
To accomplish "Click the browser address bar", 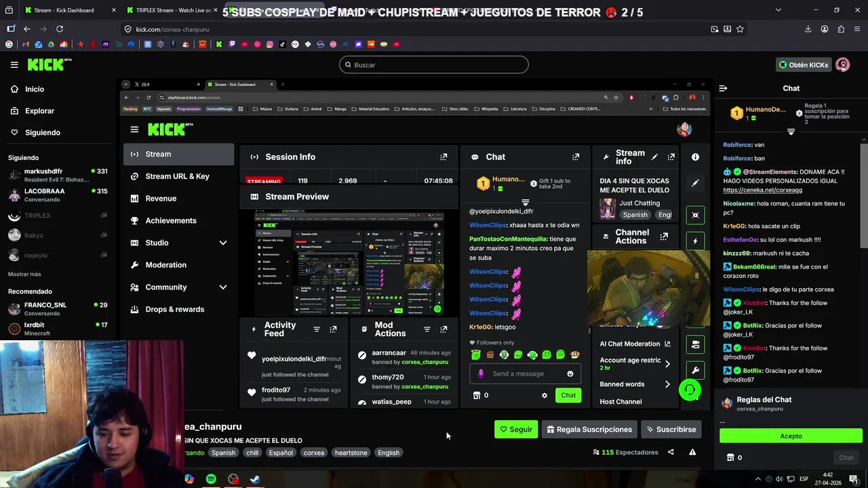I will coord(414,29).
